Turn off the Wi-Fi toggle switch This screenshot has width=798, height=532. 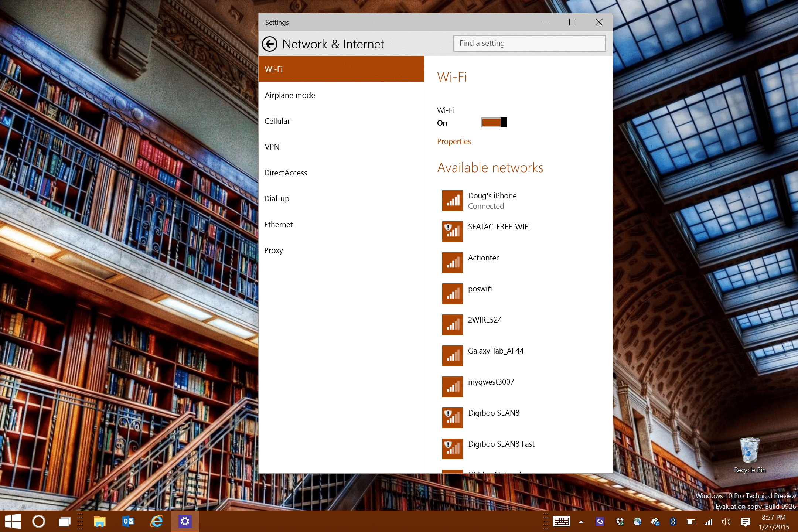coord(494,123)
